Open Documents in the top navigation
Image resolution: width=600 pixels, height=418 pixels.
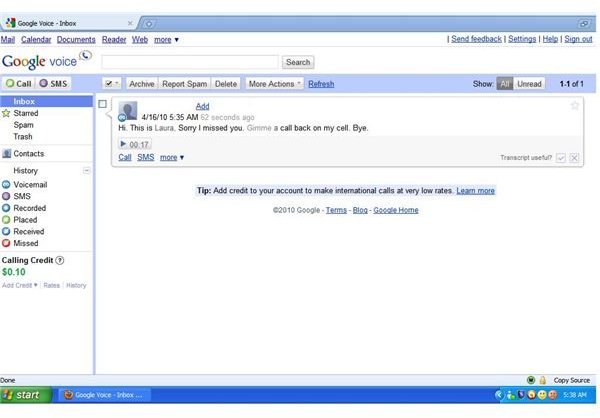point(76,39)
